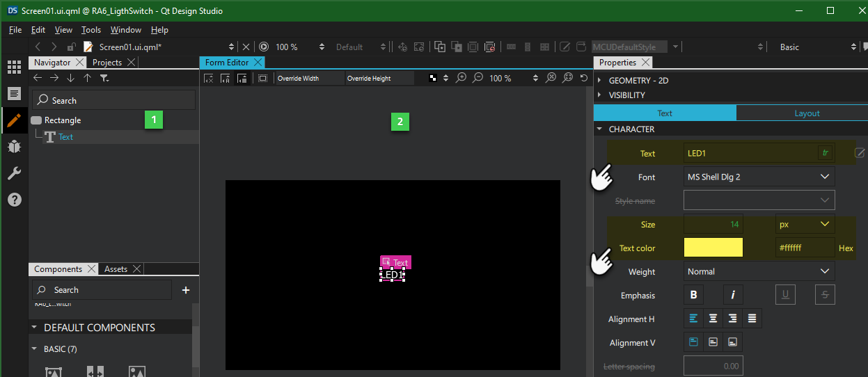This screenshot has height=377, width=868.
Task: Switch to the Assets tab
Action: pyautogui.click(x=116, y=269)
